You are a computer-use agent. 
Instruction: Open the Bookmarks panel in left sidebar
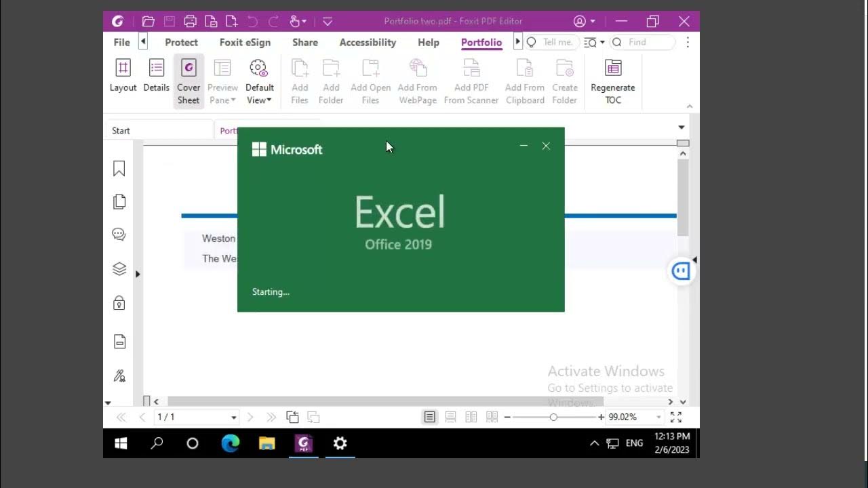click(x=119, y=169)
